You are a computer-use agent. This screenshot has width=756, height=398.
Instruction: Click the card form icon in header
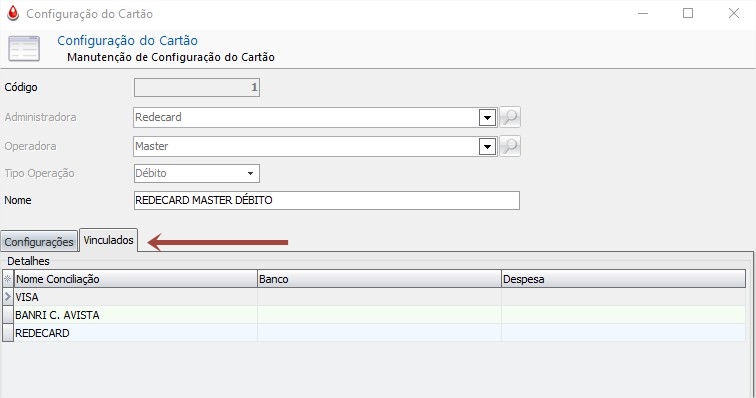click(x=24, y=48)
